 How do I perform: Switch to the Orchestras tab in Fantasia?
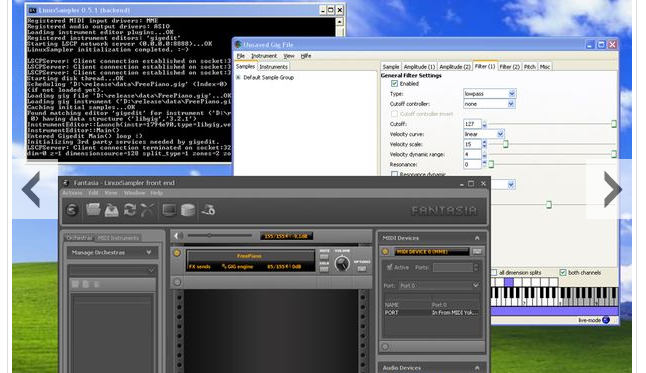pyautogui.click(x=79, y=238)
